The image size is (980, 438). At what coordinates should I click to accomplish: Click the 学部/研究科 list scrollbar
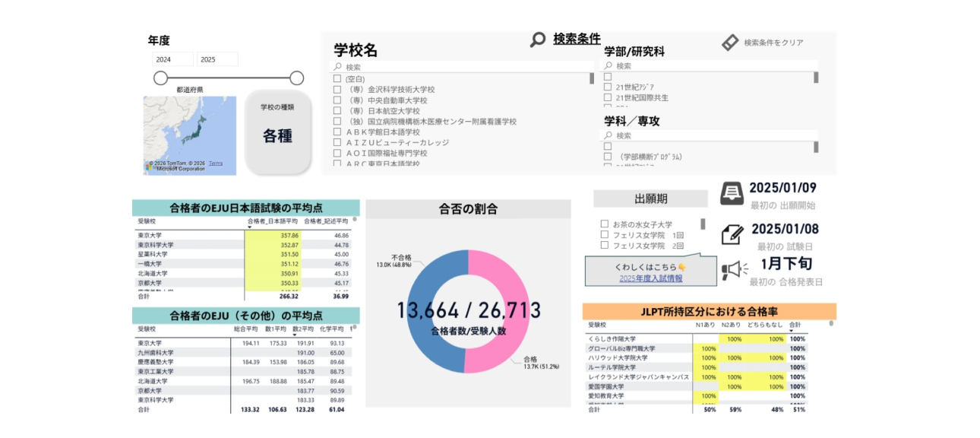coord(816,78)
